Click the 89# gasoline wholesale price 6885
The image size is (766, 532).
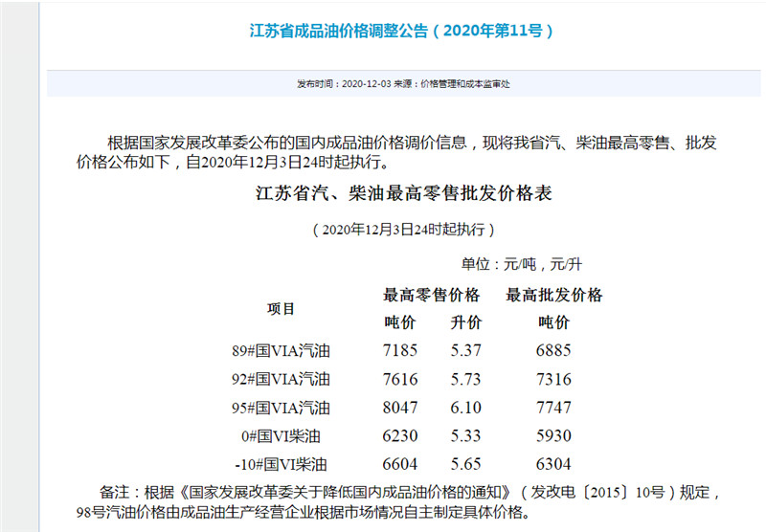[553, 351]
